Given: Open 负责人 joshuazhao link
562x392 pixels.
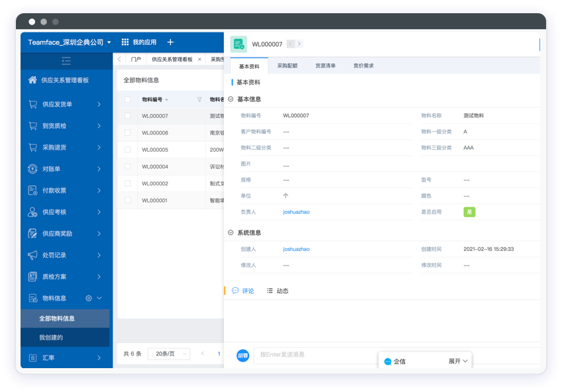Looking at the screenshot, I should click(296, 212).
